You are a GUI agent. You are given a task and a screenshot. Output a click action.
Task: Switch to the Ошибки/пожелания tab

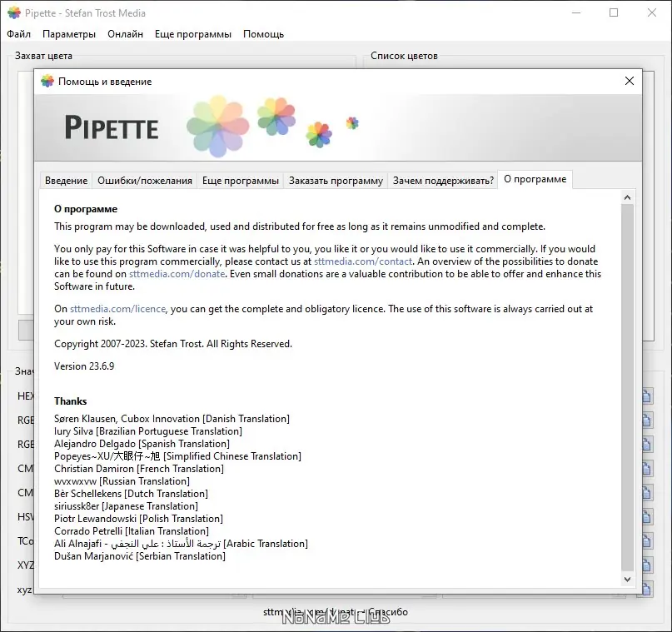[145, 181]
